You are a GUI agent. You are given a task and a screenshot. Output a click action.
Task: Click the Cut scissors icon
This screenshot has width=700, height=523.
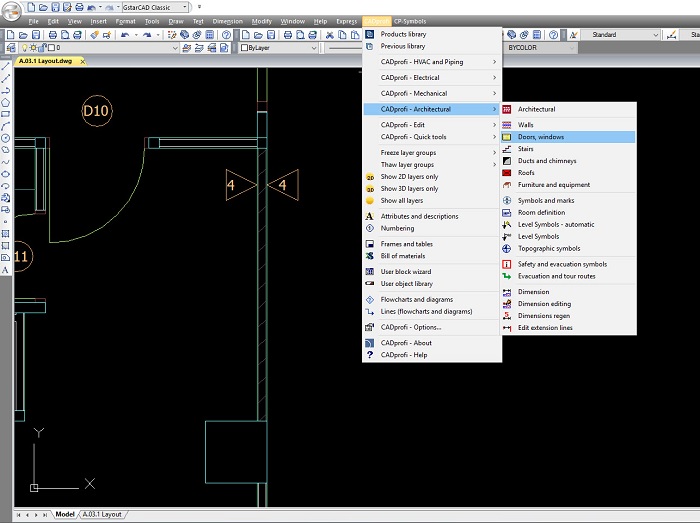(329, 35)
